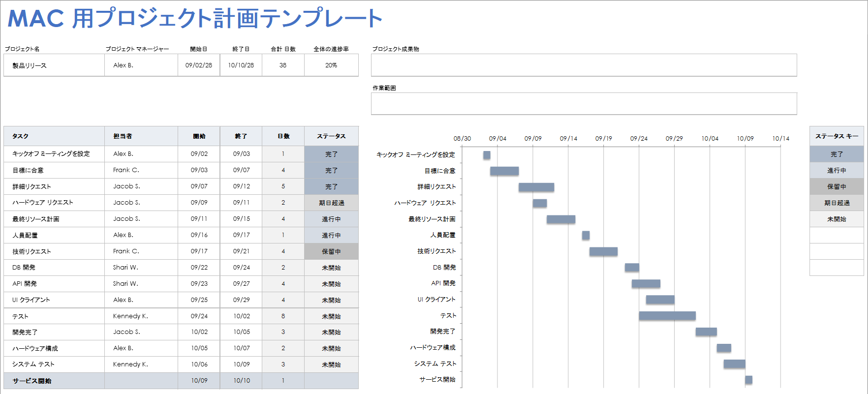Select 未開始 in status key legend
Screen dimensions: 868x394
coord(837,219)
